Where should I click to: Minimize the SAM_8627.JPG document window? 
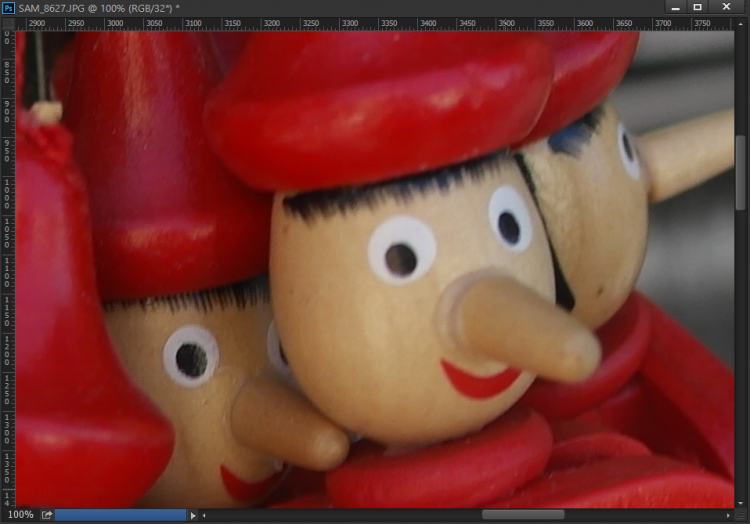pyautogui.click(x=675, y=8)
